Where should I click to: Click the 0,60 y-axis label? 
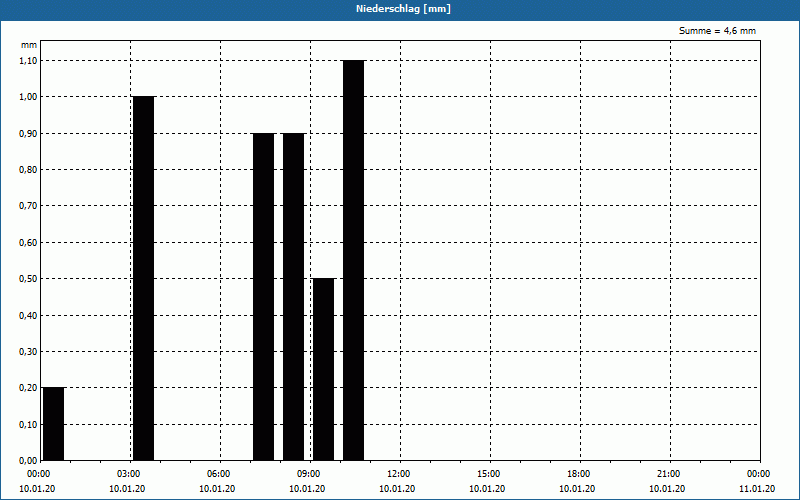click(29, 243)
